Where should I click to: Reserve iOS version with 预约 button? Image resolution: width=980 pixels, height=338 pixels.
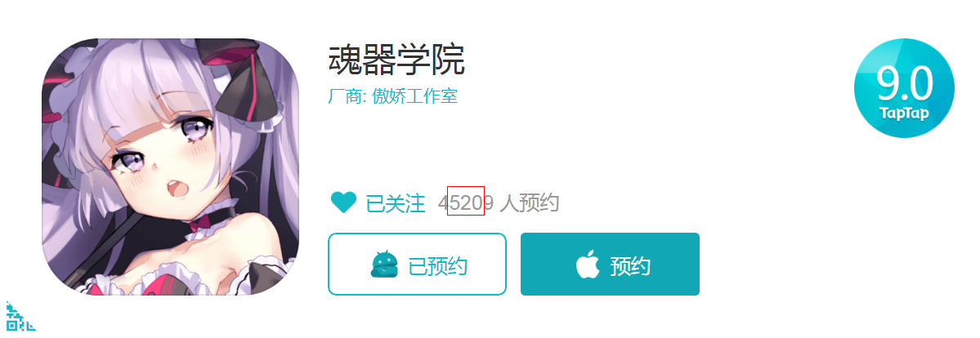tap(610, 265)
